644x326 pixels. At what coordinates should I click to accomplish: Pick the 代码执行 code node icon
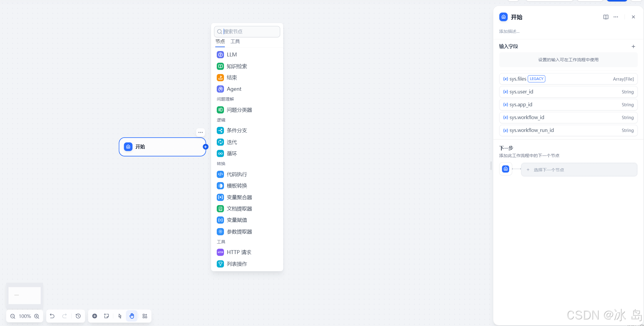[220, 174]
